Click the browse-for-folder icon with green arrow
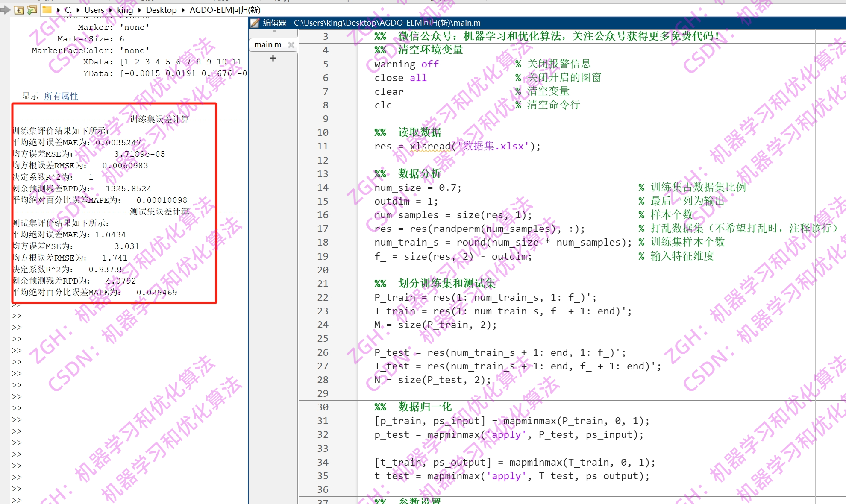This screenshot has width=846, height=504. coord(32,10)
